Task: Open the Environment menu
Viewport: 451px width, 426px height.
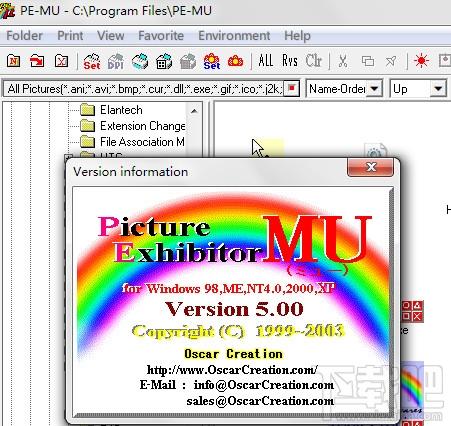Action: click(234, 36)
